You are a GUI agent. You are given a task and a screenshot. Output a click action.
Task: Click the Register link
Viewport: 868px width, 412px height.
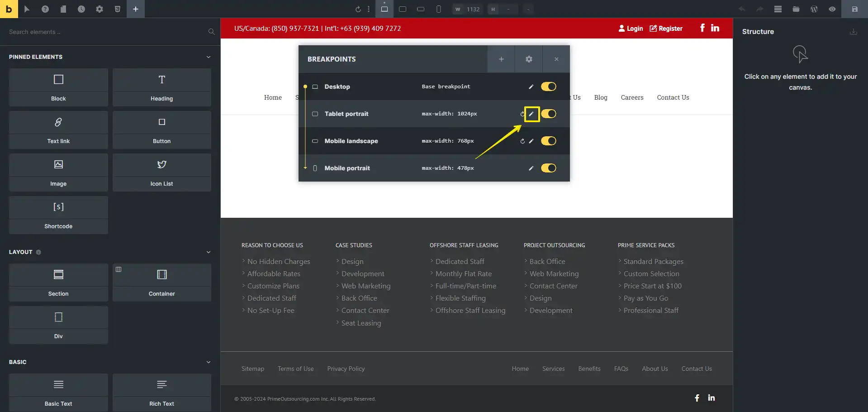coord(666,29)
